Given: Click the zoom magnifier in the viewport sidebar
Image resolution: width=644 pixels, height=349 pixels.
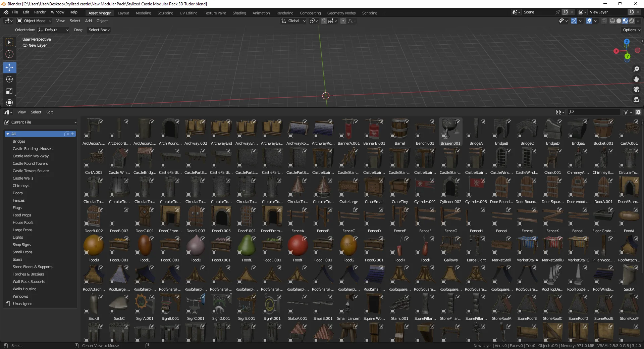Looking at the screenshot, I should pos(636,69).
